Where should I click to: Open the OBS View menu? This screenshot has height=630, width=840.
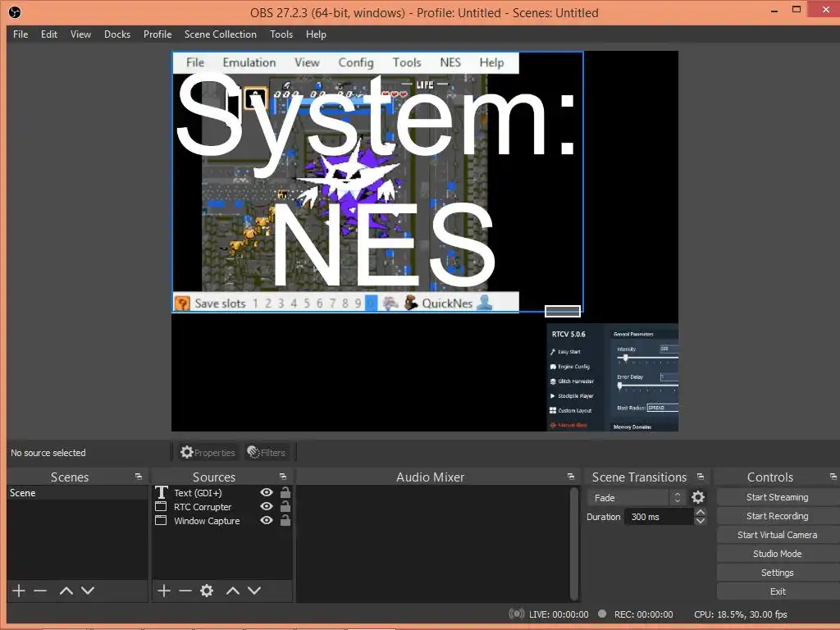pyautogui.click(x=81, y=34)
